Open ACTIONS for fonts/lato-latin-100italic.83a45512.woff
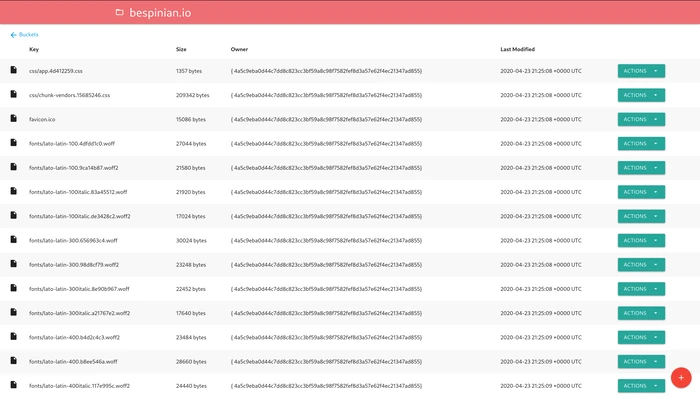The image size is (700, 396). (x=641, y=192)
